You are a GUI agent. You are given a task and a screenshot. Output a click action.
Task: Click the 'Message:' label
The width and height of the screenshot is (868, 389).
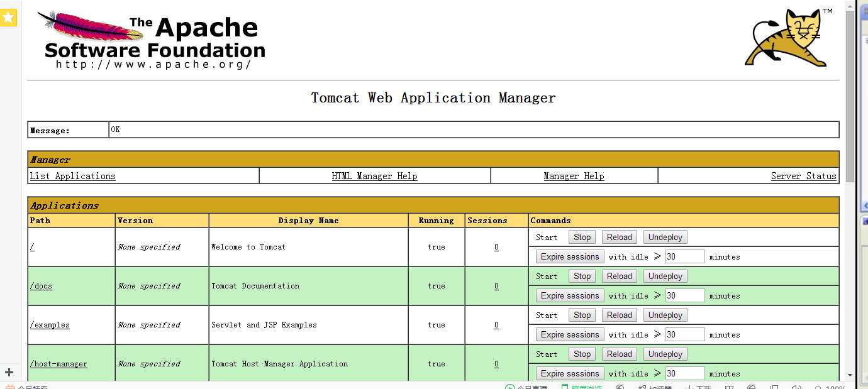[50, 131]
